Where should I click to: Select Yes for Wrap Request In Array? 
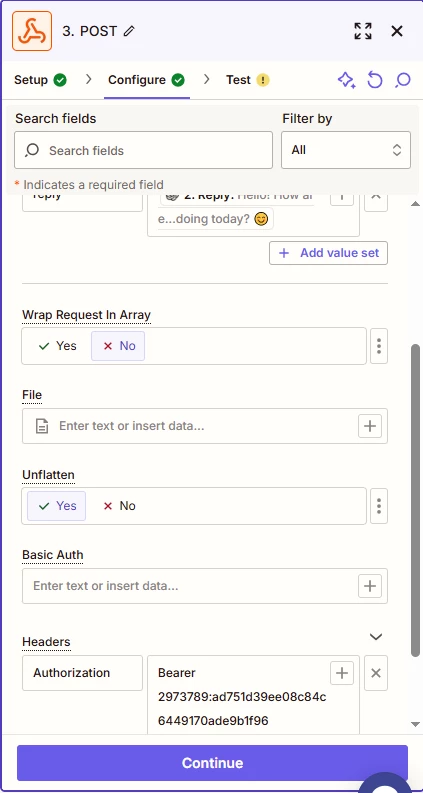coord(57,346)
